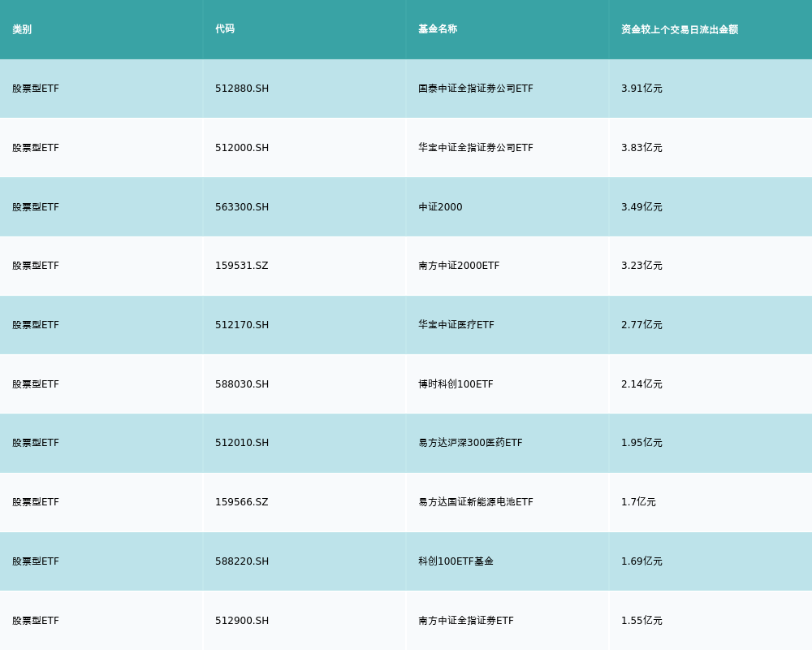Click outflow value 1.69亿元

coord(641,561)
